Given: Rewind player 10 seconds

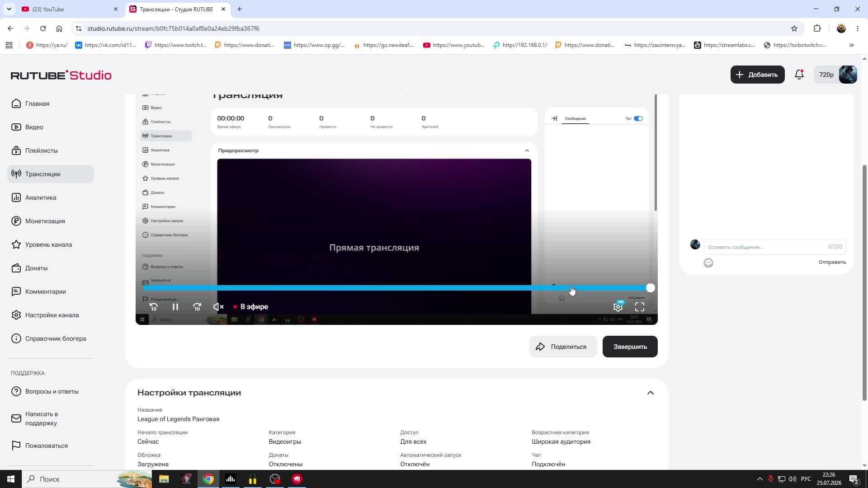Looking at the screenshot, I should [x=154, y=307].
